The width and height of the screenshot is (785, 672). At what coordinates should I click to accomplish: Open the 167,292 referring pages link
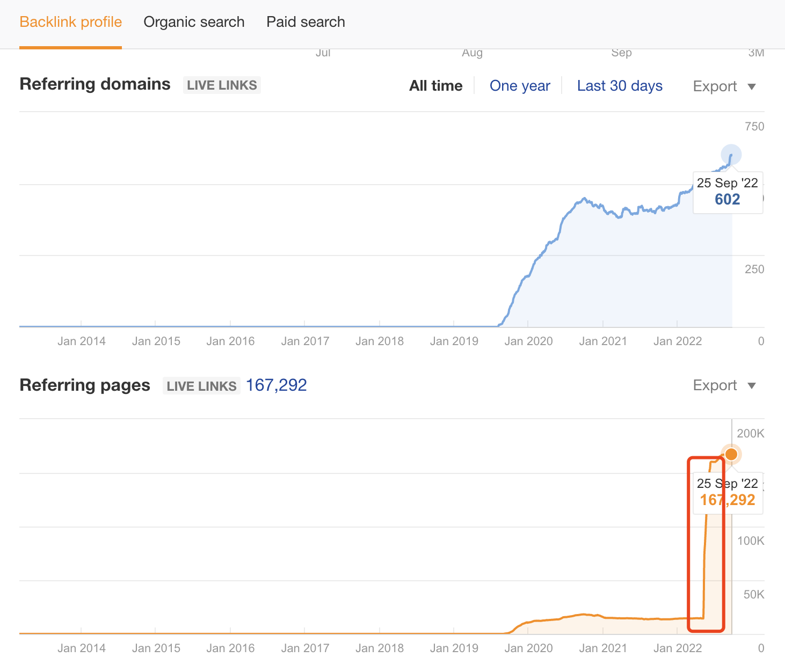coord(276,385)
